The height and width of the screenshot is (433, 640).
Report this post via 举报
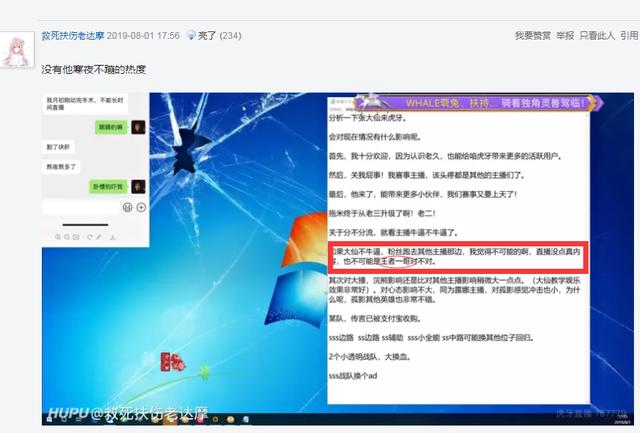coord(565,36)
